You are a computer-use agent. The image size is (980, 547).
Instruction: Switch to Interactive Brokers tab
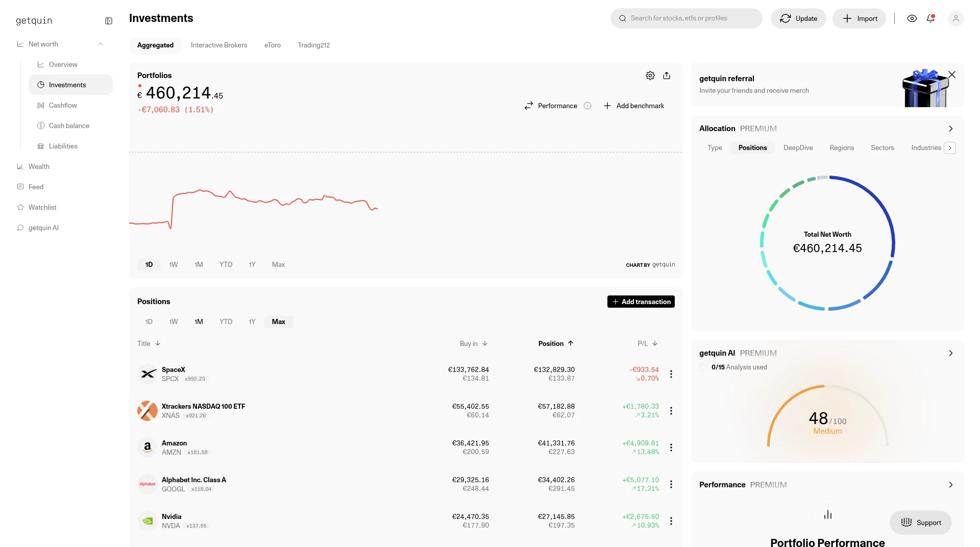tap(219, 45)
